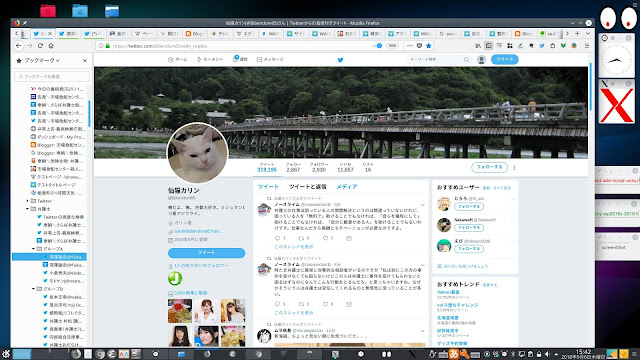
Task: Open ブックマーク sidebar switcher dropdown
Action: (x=42, y=60)
